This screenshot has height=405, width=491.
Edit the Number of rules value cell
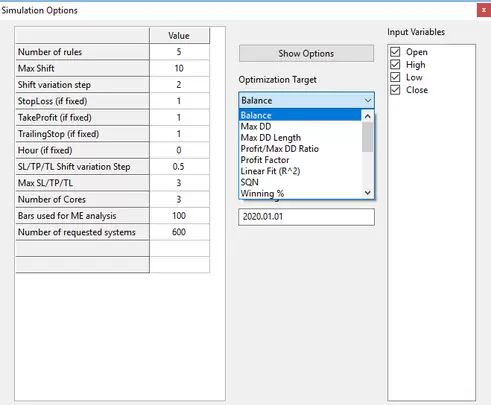click(179, 52)
